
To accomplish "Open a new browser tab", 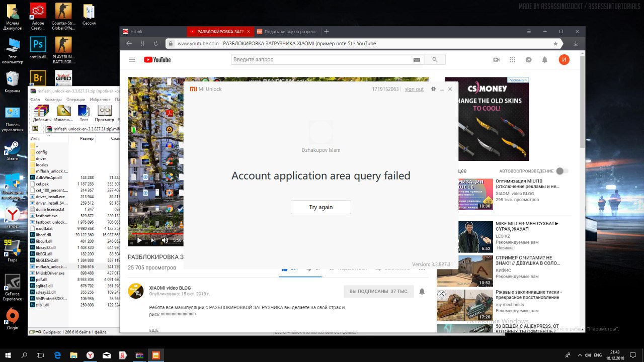I will (327, 31).
